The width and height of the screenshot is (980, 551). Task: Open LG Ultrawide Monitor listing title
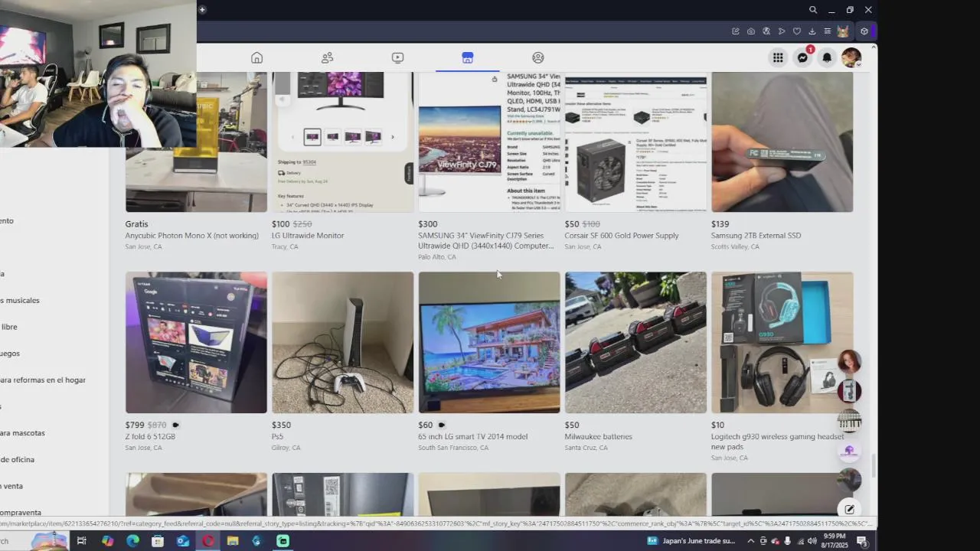tap(308, 236)
